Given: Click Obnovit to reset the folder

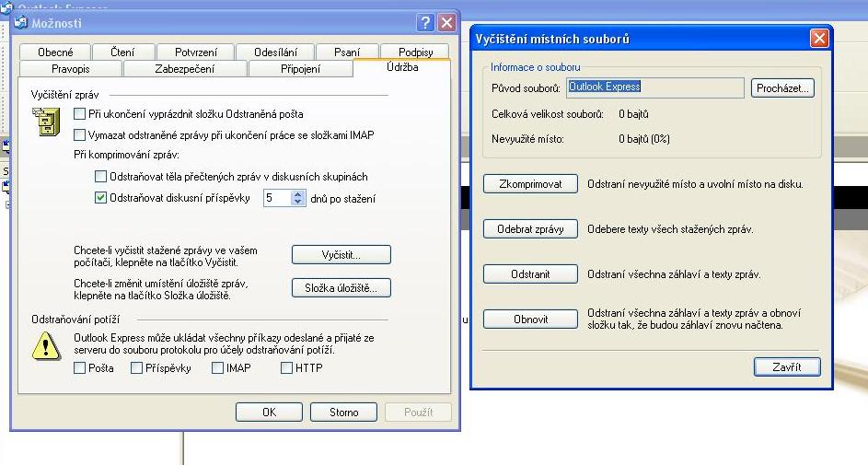Looking at the screenshot, I should pyautogui.click(x=530, y=319).
